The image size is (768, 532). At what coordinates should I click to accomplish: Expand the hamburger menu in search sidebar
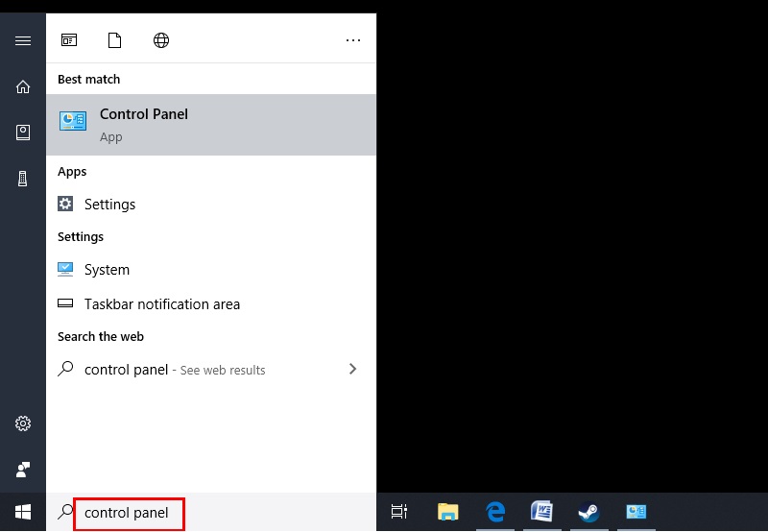pyautogui.click(x=23, y=40)
